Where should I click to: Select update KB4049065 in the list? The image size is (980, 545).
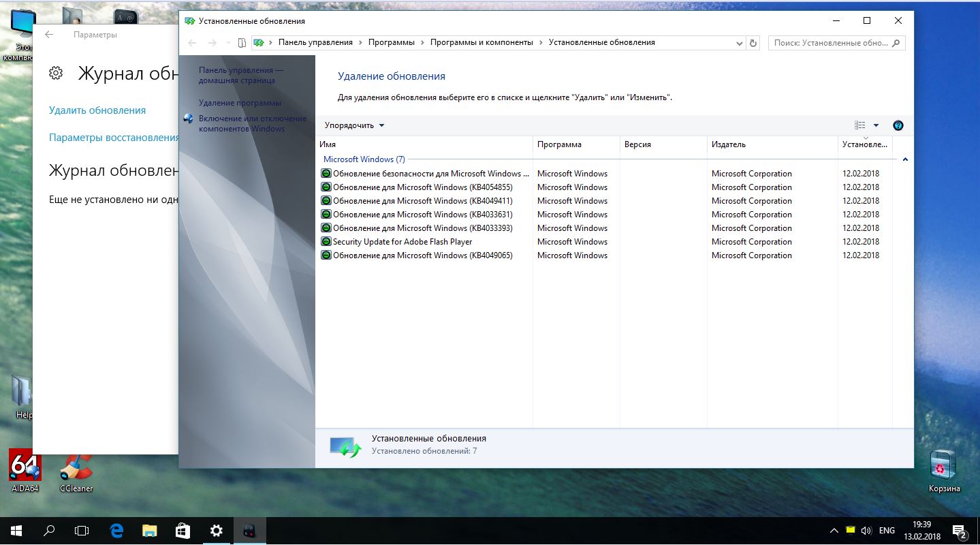tap(605, 255)
